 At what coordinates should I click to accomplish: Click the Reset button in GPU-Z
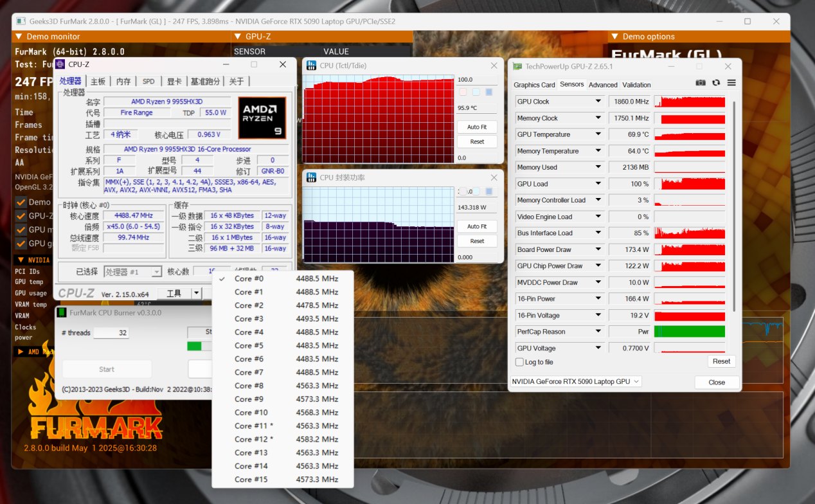click(x=721, y=361)
